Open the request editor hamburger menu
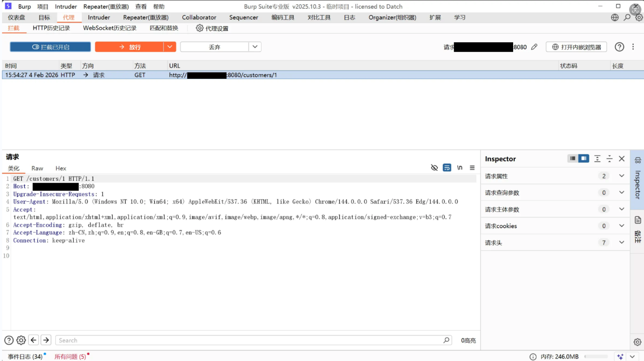This screenshot has height=361, width=644. [472, 168]
